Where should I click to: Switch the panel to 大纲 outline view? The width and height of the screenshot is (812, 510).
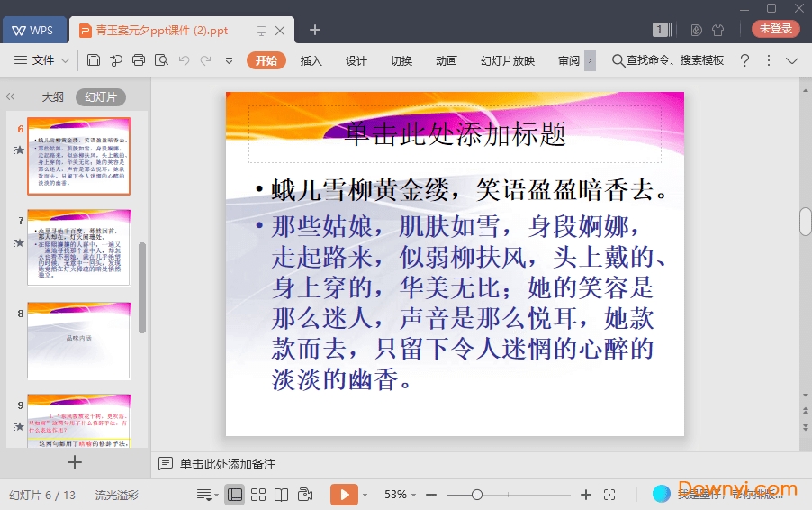[x=52, y=97]
